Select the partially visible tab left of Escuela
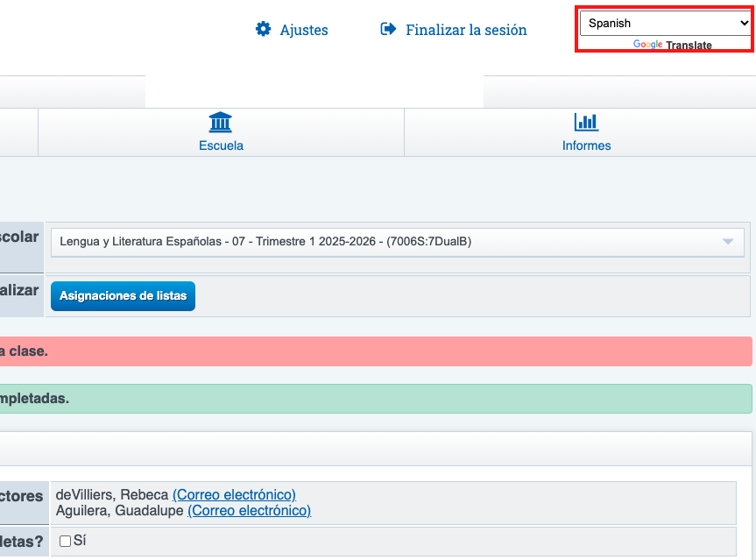Image resolution: width=756 pixels, height=560 pixels. (x=18, y=132)
